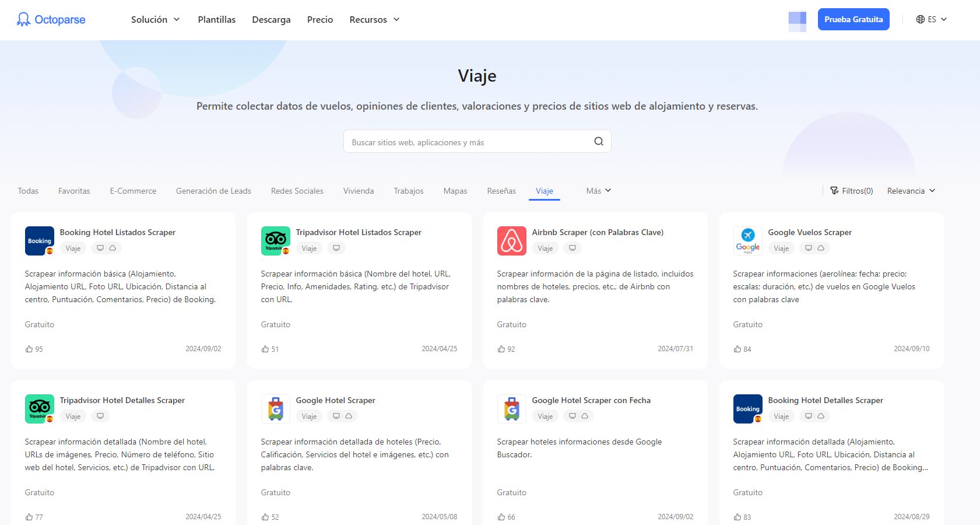Click the Buscar sitios web search field
This screenshot has height=525, width=980.
coord(477,141)
